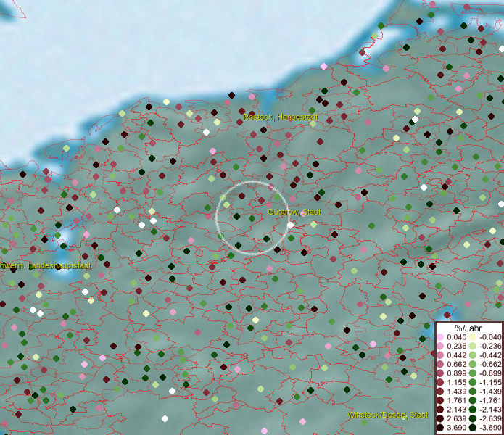Click the legend value -1.761
This screenshot has width=504, height=435.
tap(490, 401)
